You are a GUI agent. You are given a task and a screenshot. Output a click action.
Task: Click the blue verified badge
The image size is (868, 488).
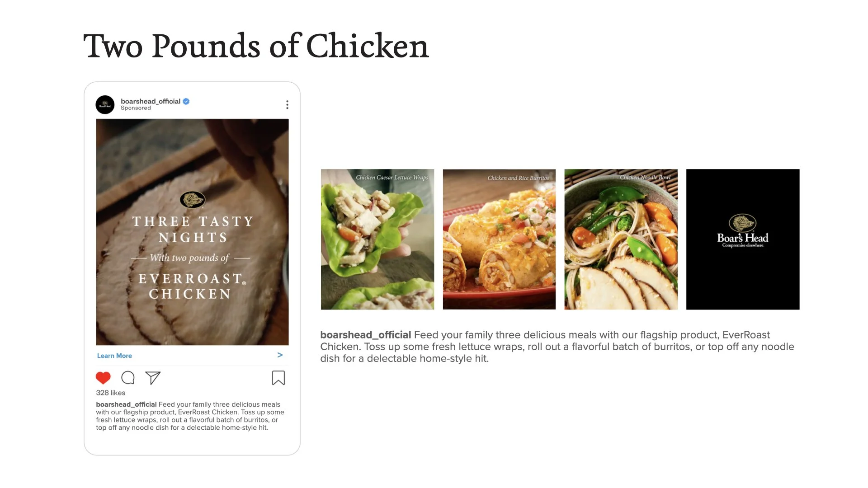(x=186, y=101)
